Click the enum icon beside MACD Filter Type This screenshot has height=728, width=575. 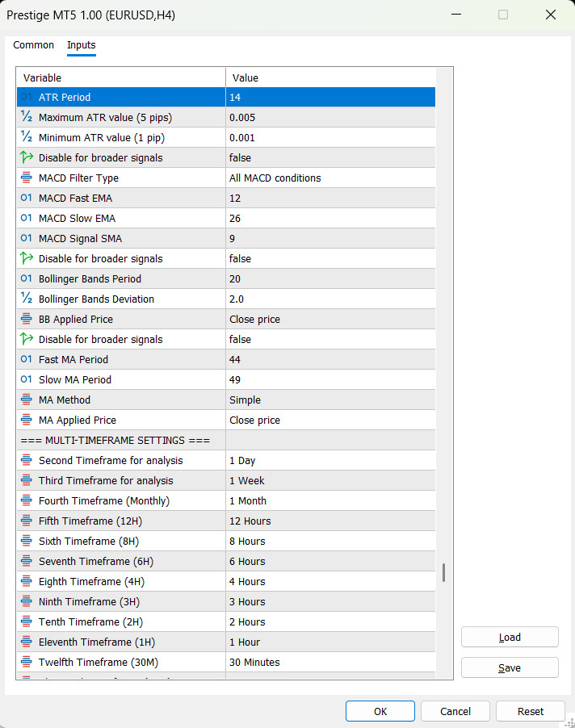point(27,178)
